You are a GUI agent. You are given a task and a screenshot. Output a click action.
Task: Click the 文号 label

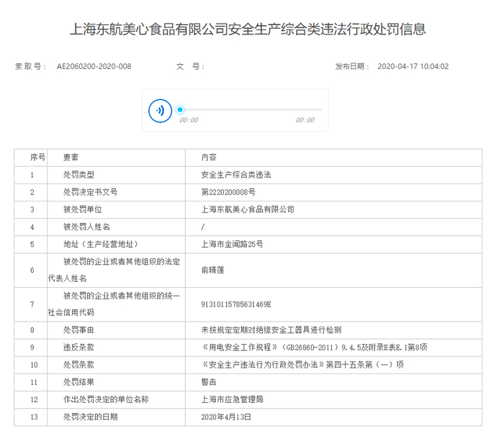pyautogui.click(x=190, y=66)
